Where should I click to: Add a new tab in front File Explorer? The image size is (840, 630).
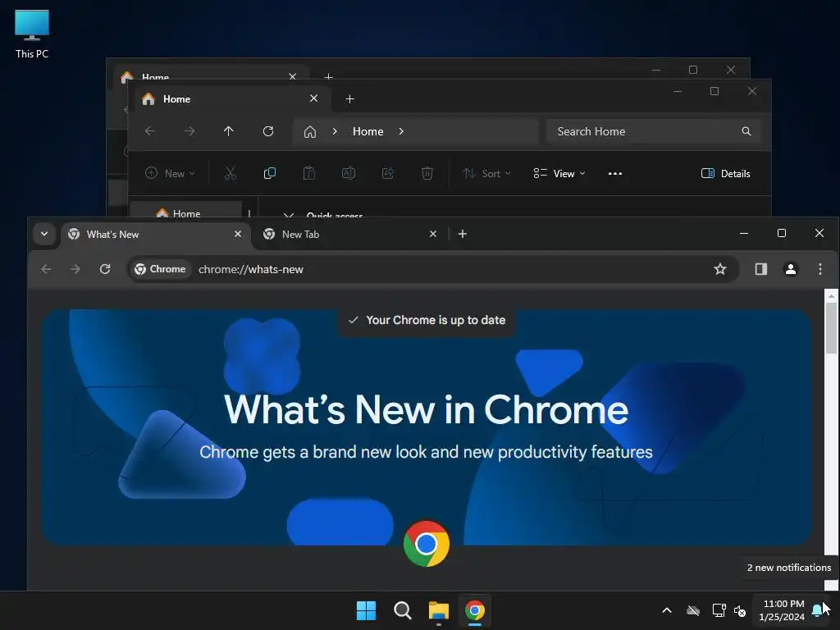coord(349,99)
